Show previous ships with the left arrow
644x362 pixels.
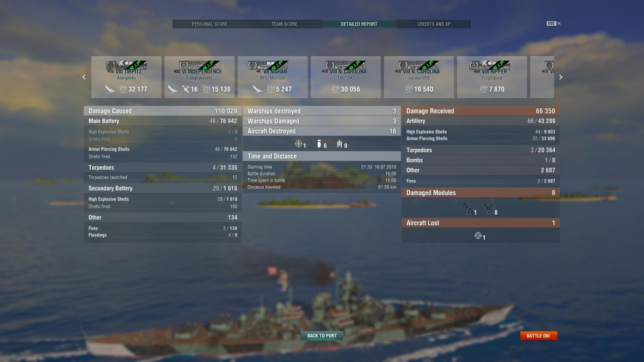coord(84,77)
